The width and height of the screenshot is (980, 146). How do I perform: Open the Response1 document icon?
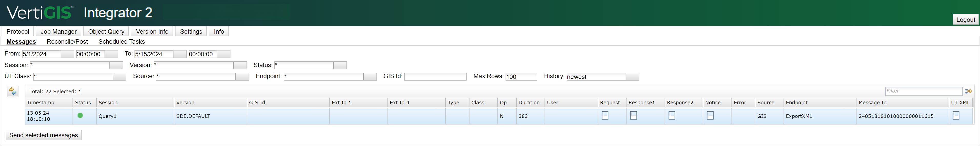[x=634, y=115]
